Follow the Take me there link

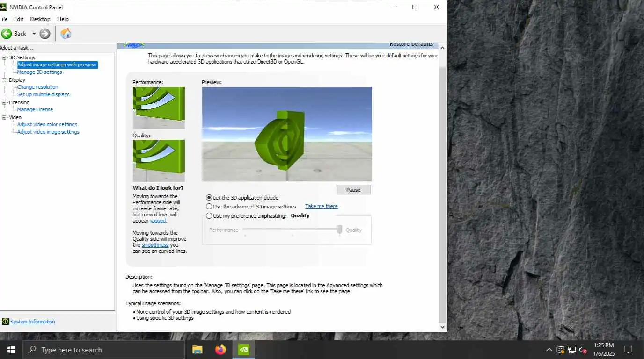pyautogui.click(x=322, y=206)
